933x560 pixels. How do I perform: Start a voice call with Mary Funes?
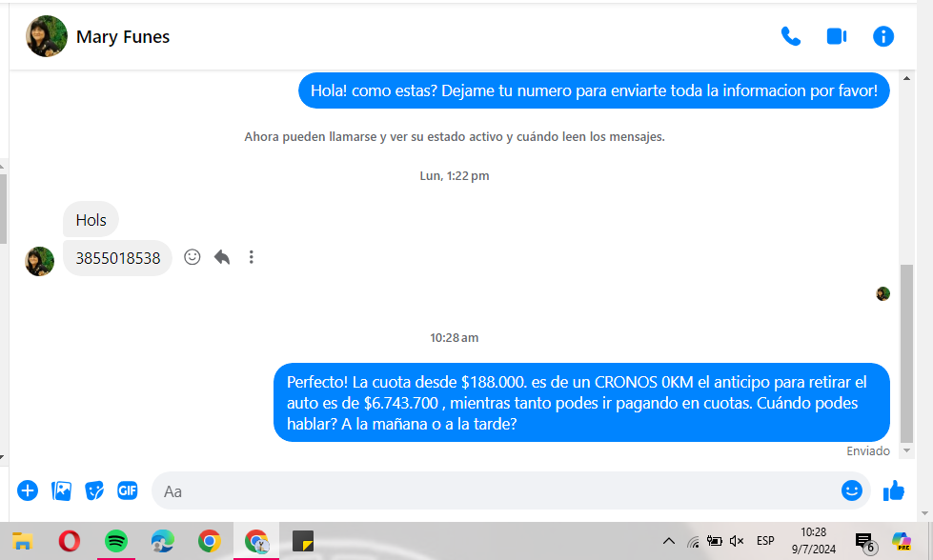point(790,36)
